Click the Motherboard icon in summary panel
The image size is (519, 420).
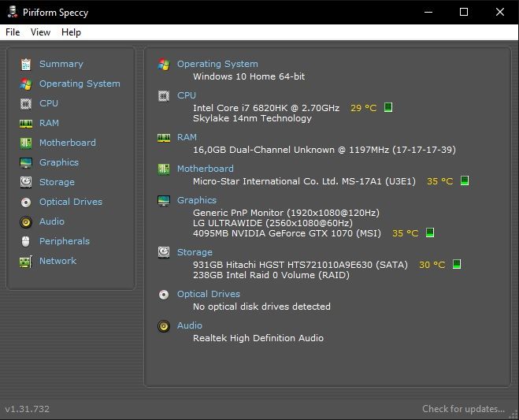tap(164, 169)
